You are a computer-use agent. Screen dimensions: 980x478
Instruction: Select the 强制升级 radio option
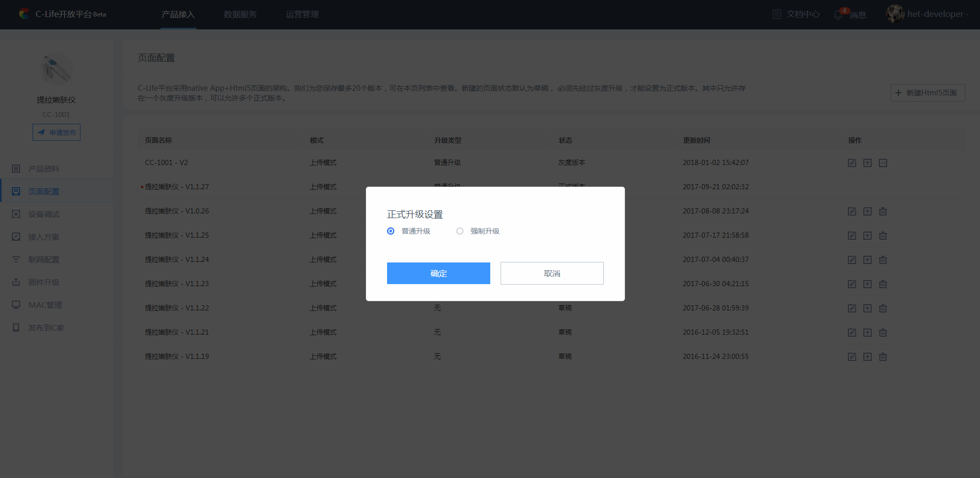tap(460, 231)
